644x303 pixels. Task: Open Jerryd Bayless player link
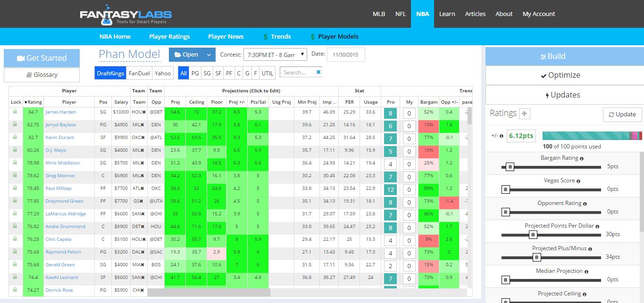coord(60,125)
